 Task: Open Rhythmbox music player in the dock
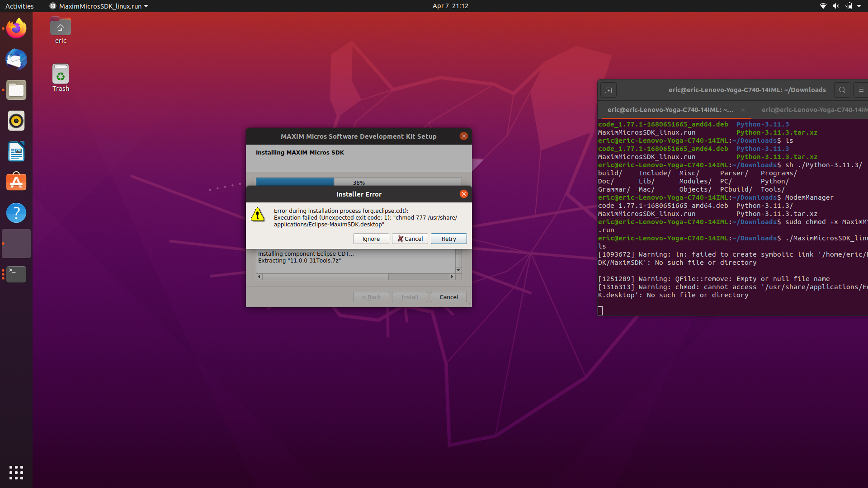click(16, 121)
